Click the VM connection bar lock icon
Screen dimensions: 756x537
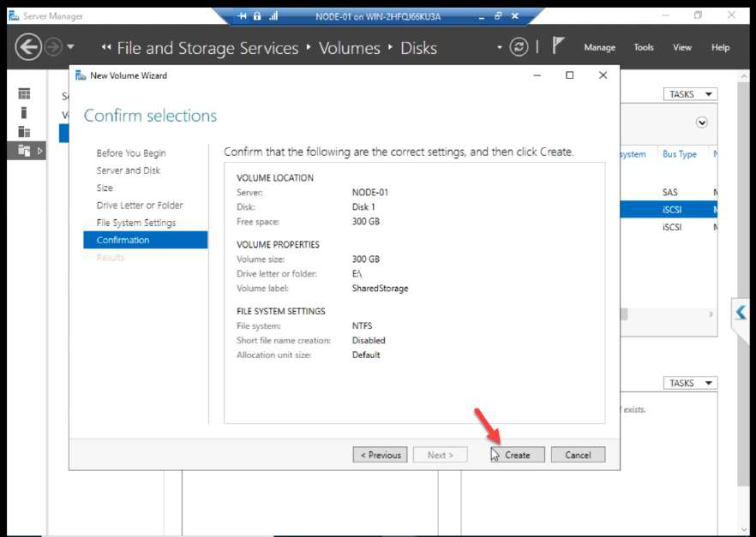[x=257, y=16]
